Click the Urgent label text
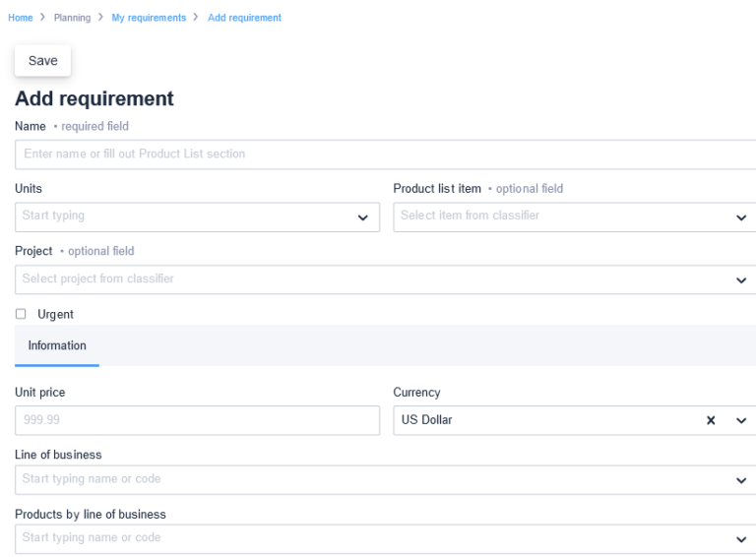The height and width of the screenshot is (557, 756). point(55,314)
